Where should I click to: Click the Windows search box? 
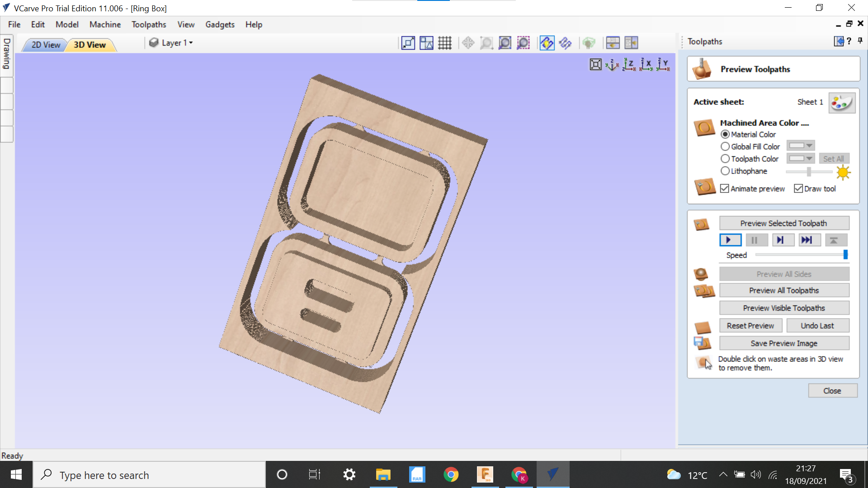pos(149,475)
